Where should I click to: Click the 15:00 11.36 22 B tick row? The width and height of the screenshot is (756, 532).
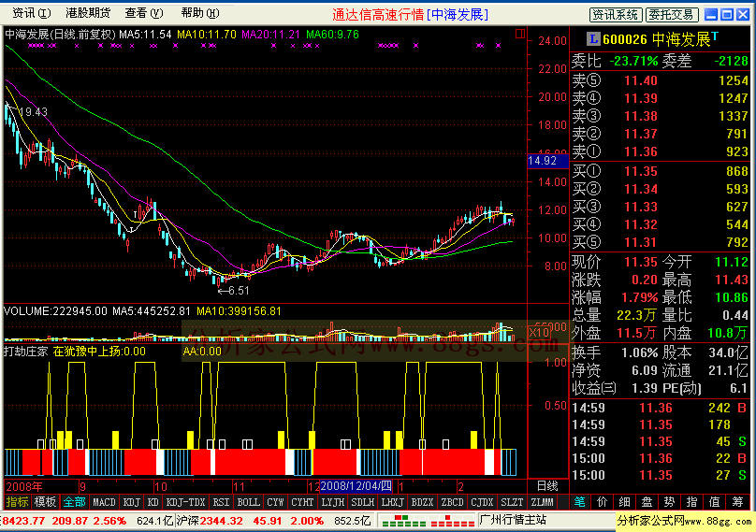pos(660,458)
